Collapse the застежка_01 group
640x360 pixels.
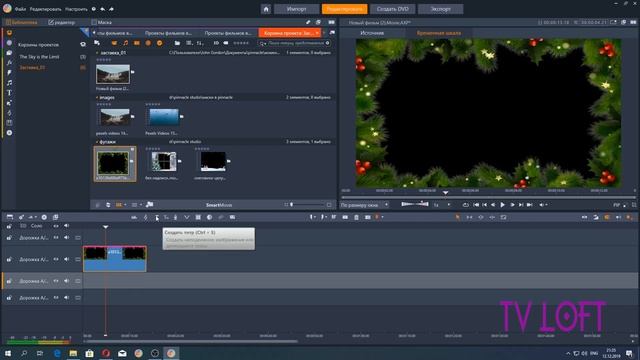(x=97, y=53)
